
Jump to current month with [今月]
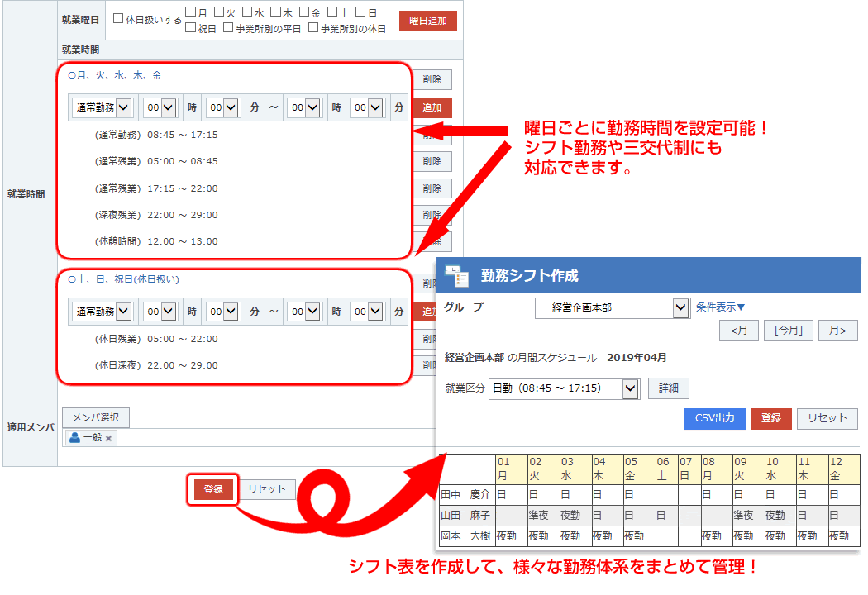pos(788,331)
